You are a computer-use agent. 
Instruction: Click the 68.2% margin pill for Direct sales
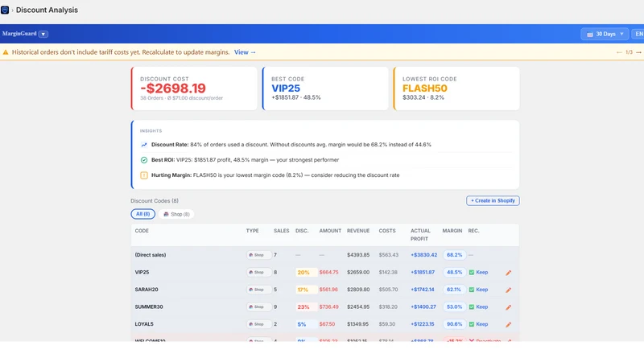[x=454, y=255]
